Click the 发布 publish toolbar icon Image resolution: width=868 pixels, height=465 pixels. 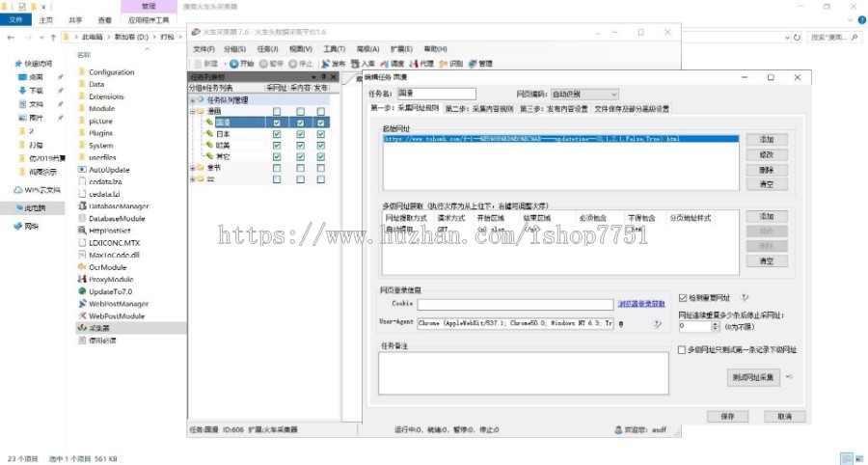(326, 64)
